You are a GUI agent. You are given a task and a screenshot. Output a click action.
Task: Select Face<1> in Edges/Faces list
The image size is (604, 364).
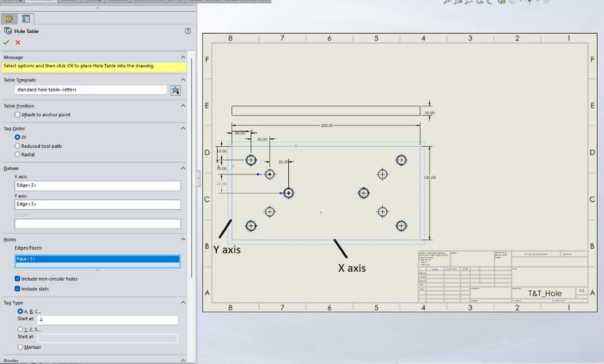[97, 259]
